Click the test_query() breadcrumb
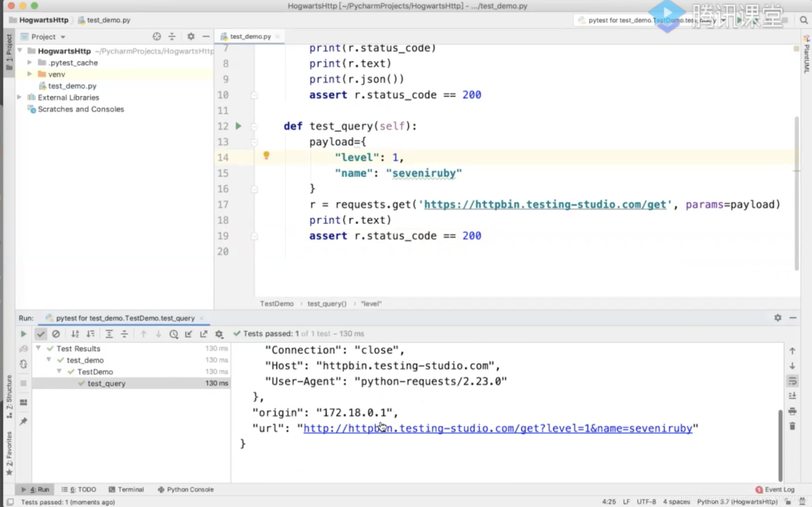 327,304
